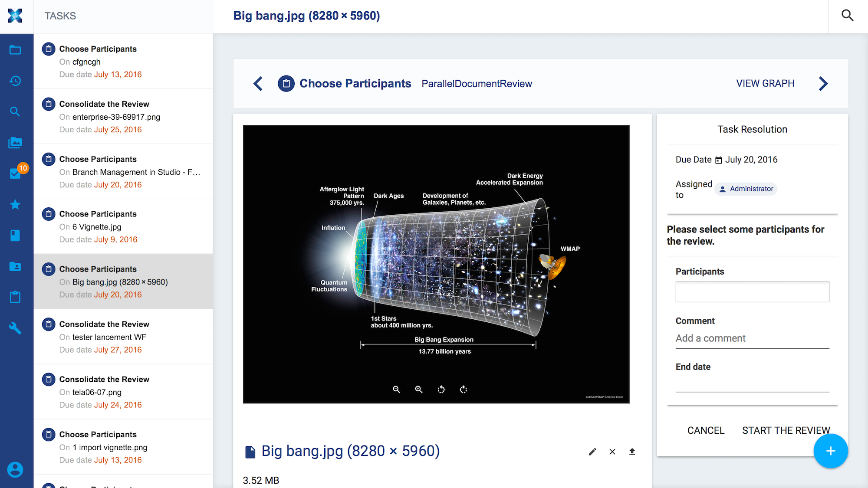
Task: Open the Administration wrench icon
Action: tap(15, 328)
